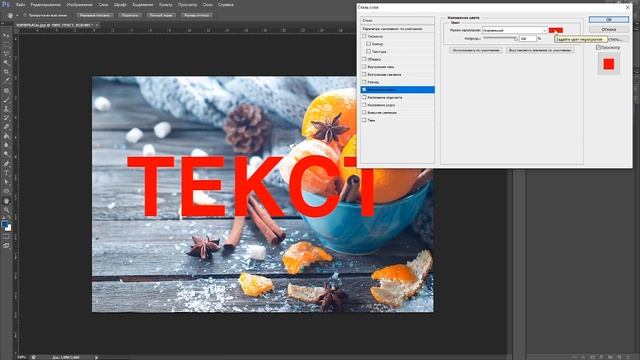Enable the Глянец (Satin) checkbox
The width and height of the screenshot is (640, 360).
tap(364, 82)
